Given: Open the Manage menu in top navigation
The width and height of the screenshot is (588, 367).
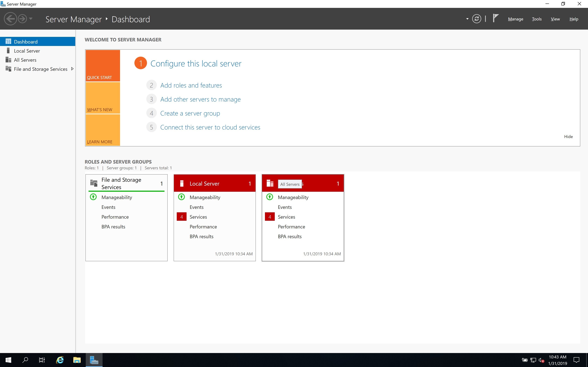Looking at the screenshot, I should coord(516,19).
